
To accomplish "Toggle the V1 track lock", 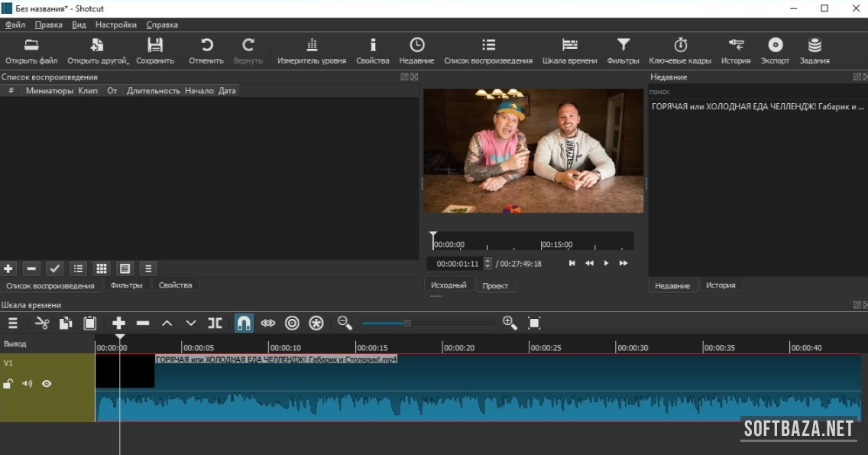I will tap(8, 384).
